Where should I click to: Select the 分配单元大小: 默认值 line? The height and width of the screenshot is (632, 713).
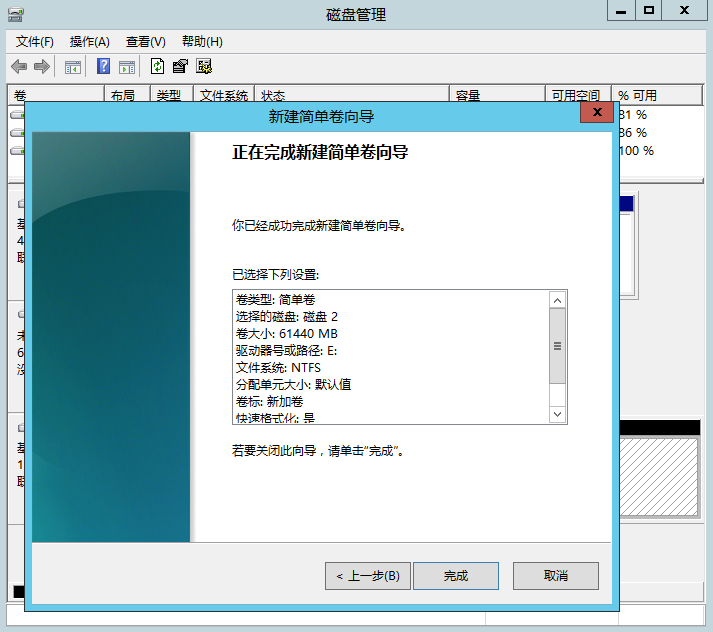point(293,385)
